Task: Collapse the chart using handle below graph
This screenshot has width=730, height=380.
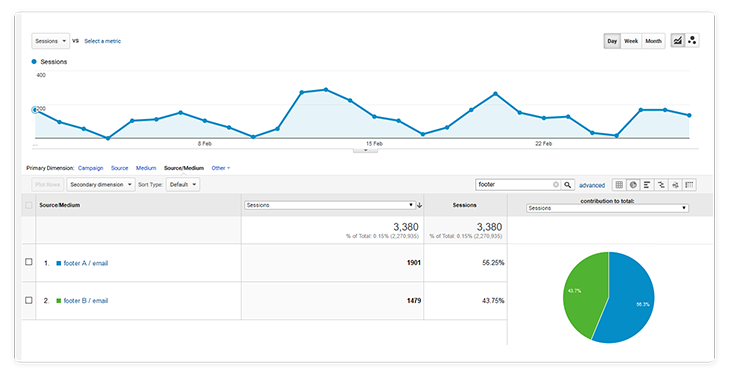Action: (365, 150)
